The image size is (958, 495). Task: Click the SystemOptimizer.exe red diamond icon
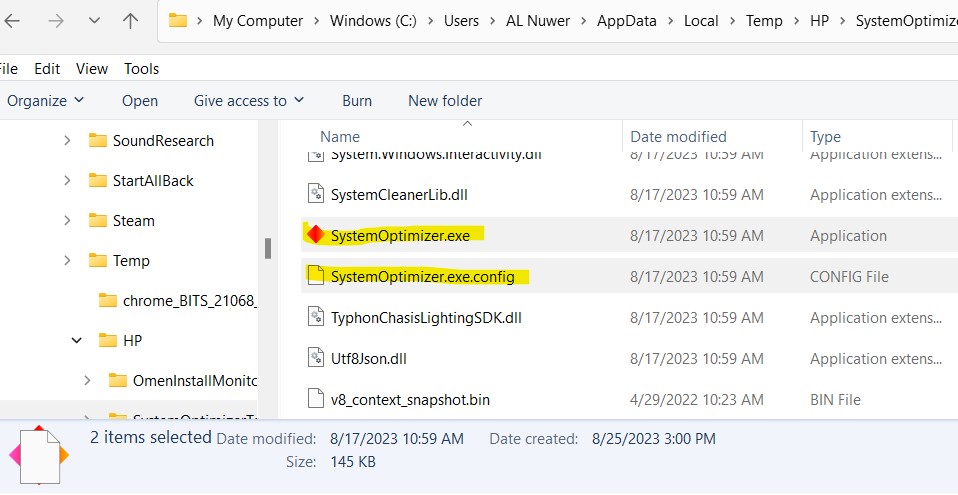[315, 235]
